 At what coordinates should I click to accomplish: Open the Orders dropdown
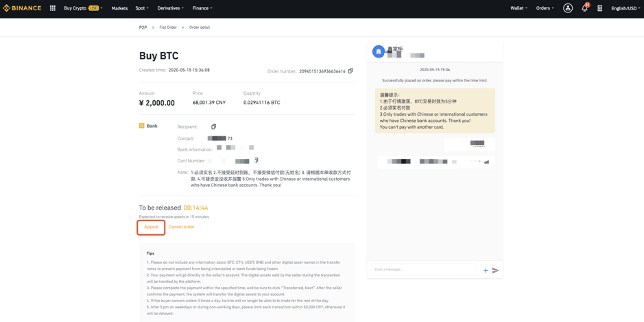click(545, 8)
